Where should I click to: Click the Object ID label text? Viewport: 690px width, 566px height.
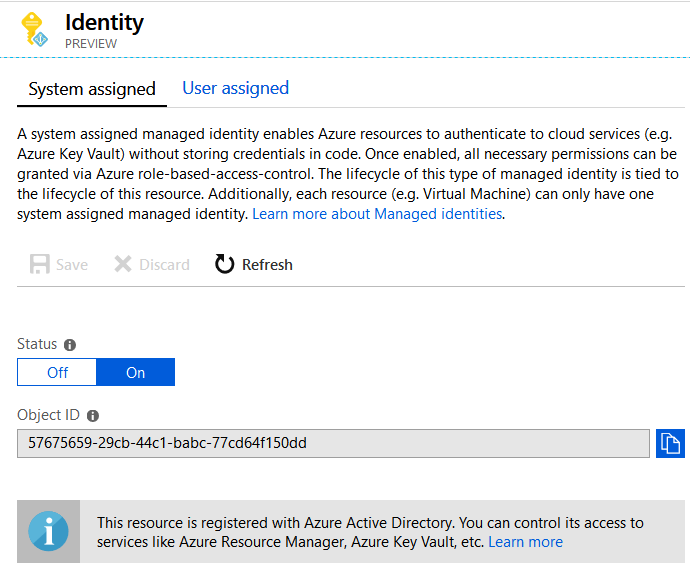click(48, 415)
